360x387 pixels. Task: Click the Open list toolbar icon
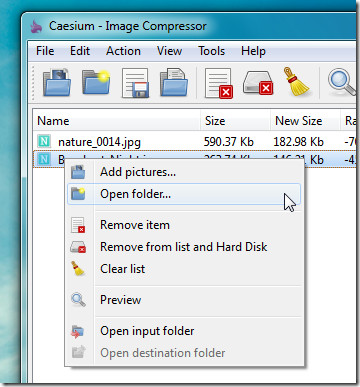(174, 83)
